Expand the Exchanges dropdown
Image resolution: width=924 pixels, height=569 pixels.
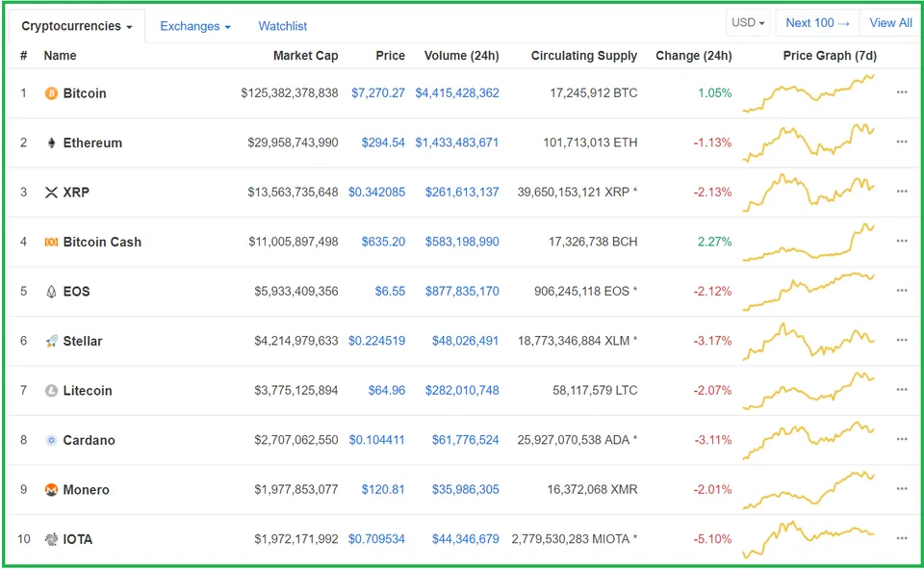pos(195,26)
